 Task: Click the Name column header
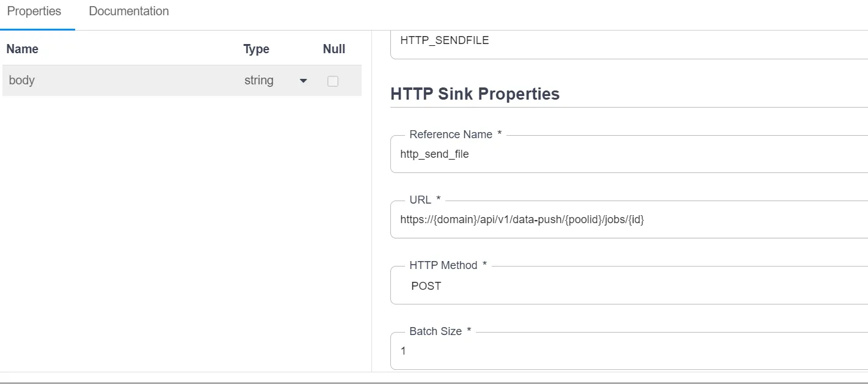coord(23,50)
